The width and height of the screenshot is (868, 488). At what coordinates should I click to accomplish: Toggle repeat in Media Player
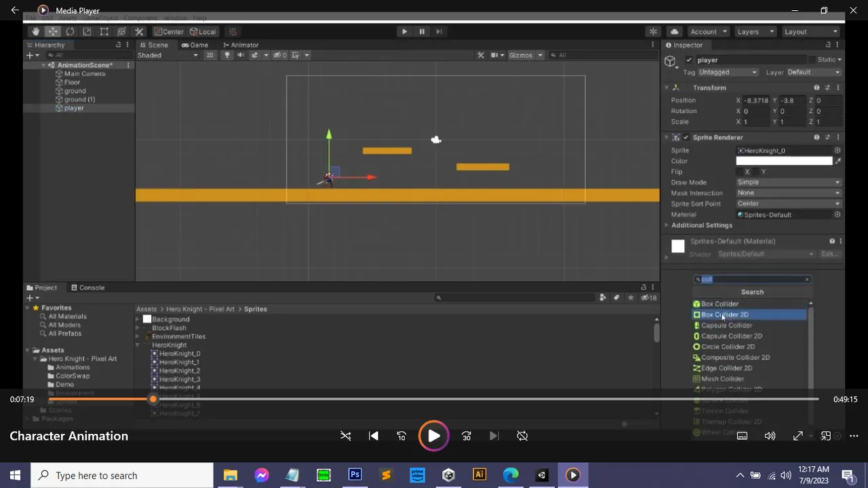tap(522, 436)
